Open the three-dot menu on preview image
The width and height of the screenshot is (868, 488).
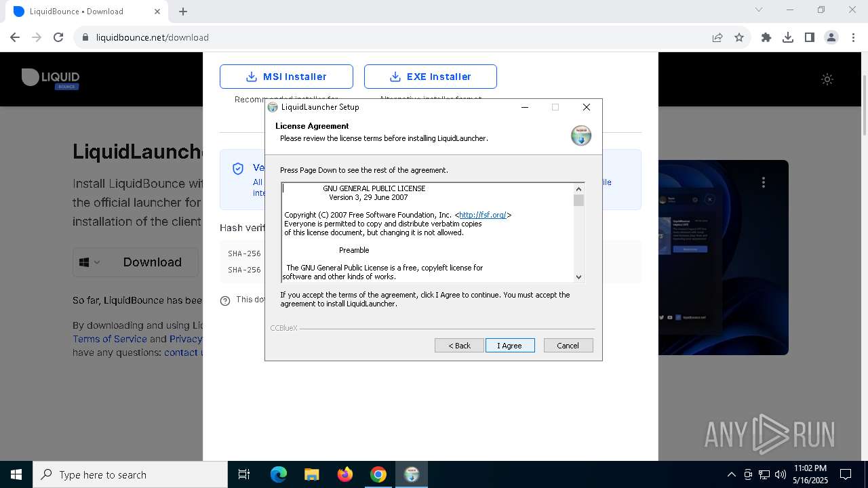tap(764, 182)
